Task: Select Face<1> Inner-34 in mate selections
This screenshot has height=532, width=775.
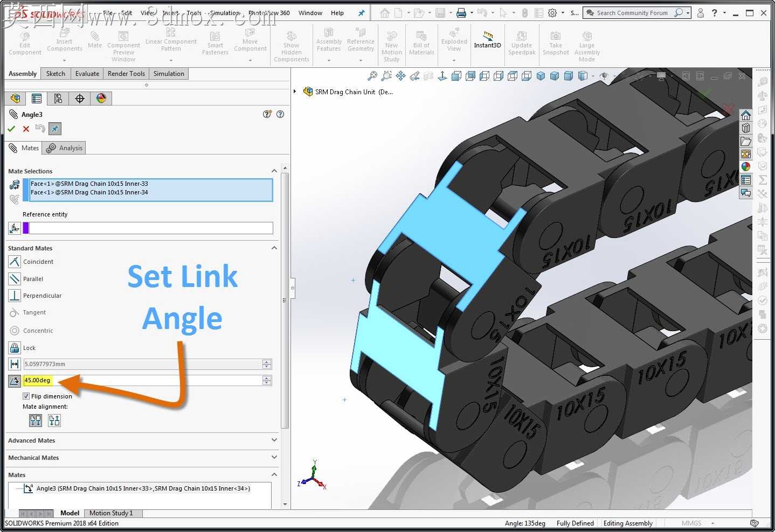Action: click(89, 192)
